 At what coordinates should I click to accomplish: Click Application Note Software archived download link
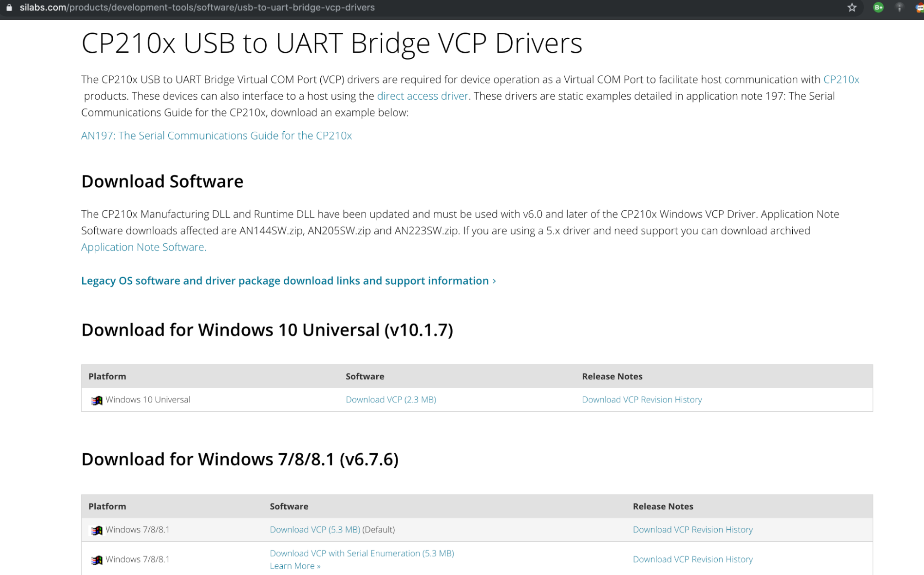pos(143,247)
